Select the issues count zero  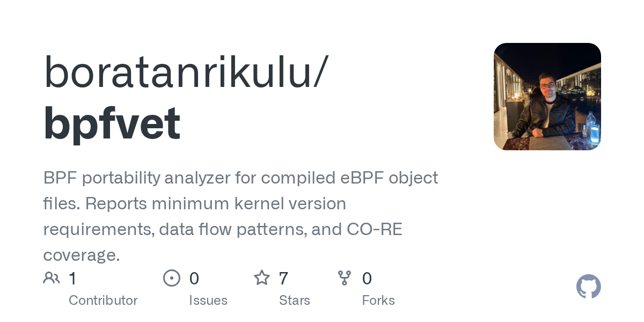(x=194, y=278)
